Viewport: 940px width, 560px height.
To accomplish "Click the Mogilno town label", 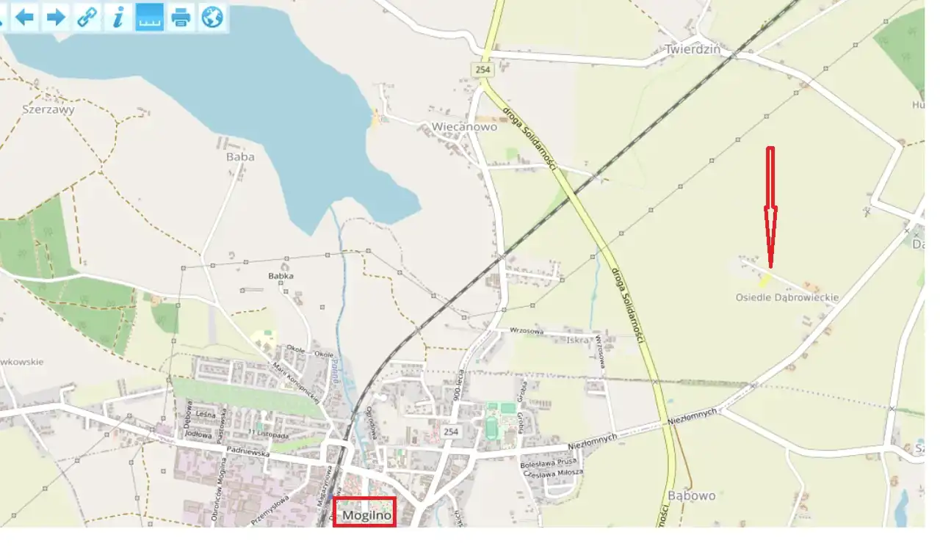I will click(364, 514).
